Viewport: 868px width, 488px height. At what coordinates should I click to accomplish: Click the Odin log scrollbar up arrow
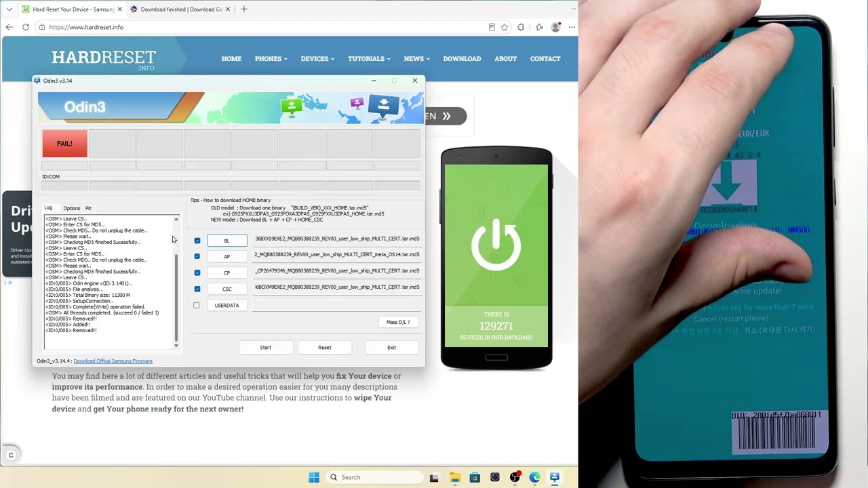pyautogui.click(x=176, y=219)
